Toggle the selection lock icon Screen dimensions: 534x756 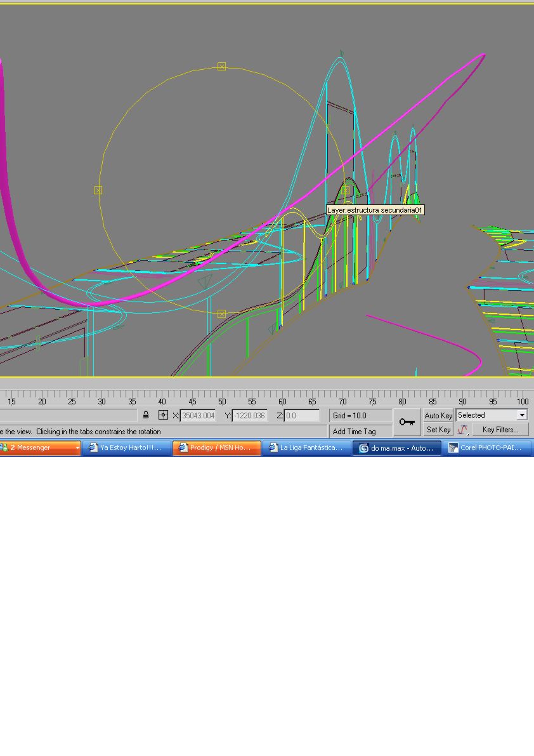click(146, 415)
